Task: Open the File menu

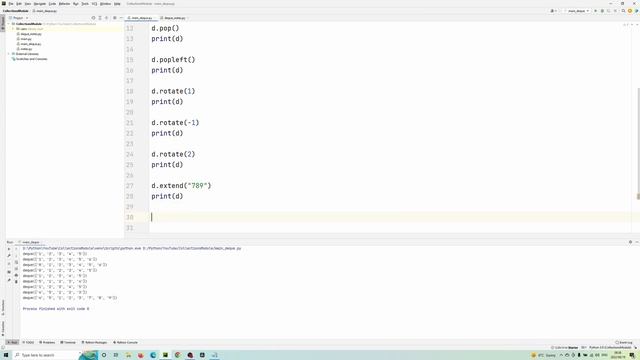Action: tap(11, 4)
